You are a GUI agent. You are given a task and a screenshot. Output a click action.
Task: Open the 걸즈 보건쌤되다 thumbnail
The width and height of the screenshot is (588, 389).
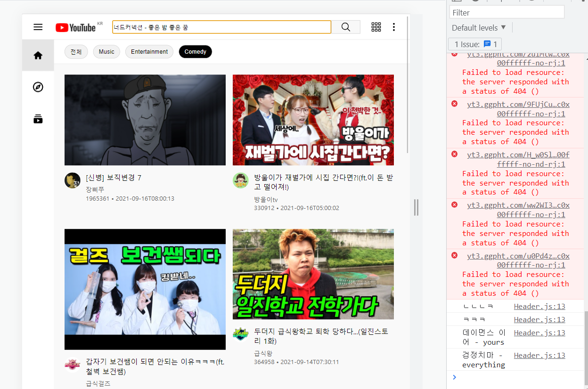pos(145,289)
